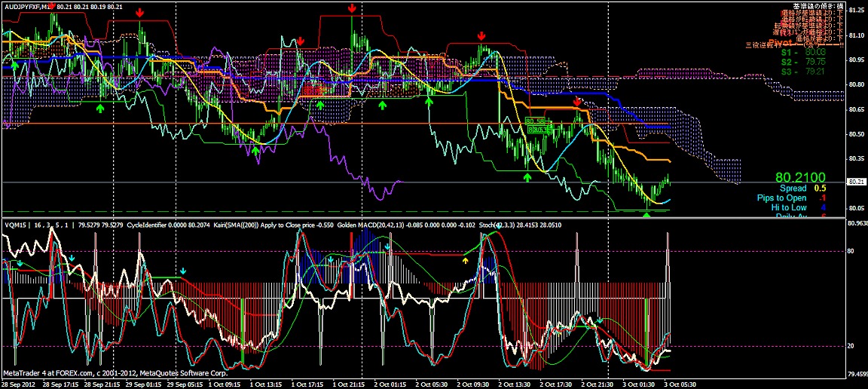868x389 pixels.
Task: Select the yellow up arrow in the indicator window
Action: point(465,260)
